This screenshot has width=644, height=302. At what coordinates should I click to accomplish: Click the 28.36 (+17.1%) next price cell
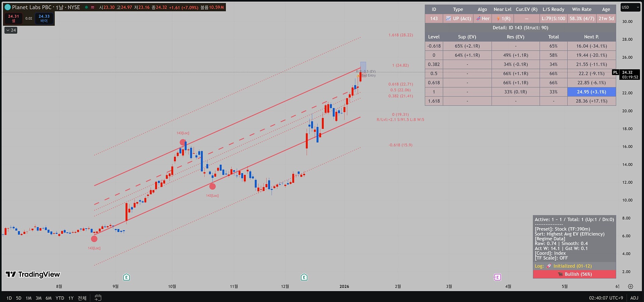(591, 101)
